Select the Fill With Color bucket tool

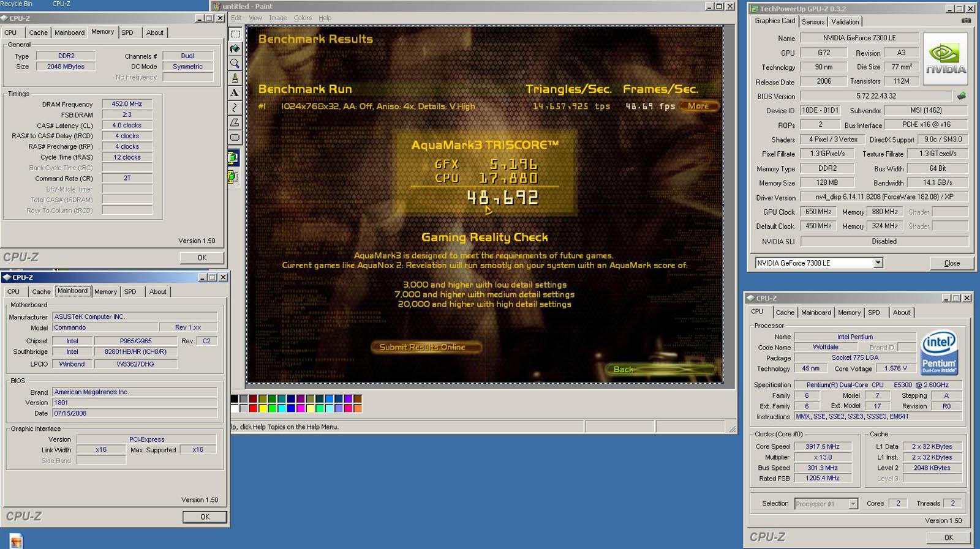235,48
